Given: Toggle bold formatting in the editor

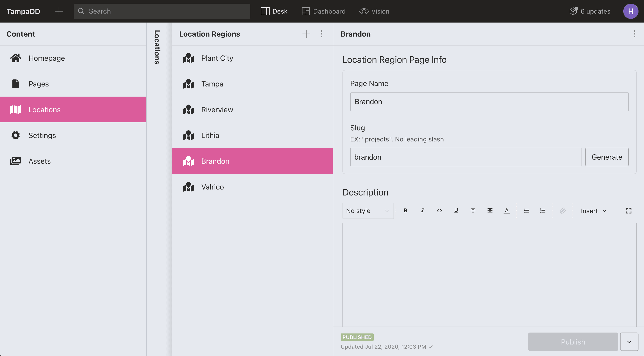Looking at the screenshot, I should [x=405, y=211].
